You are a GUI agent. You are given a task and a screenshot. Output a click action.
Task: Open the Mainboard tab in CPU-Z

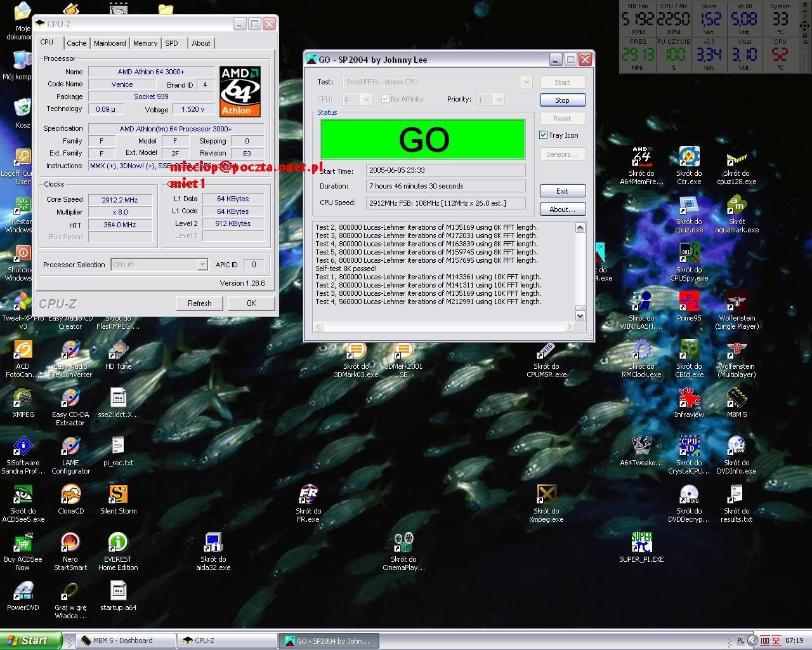[x=110, y=43]
